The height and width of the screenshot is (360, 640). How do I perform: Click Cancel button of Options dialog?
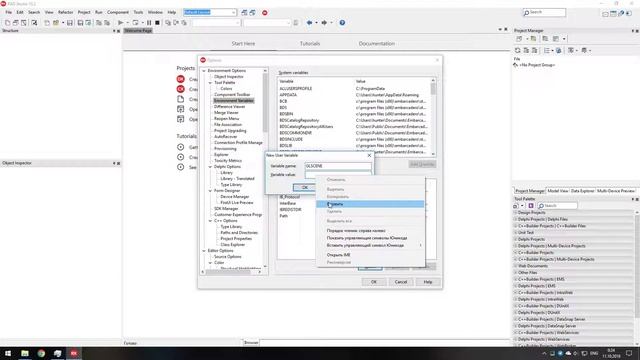(x=401, y=282)
